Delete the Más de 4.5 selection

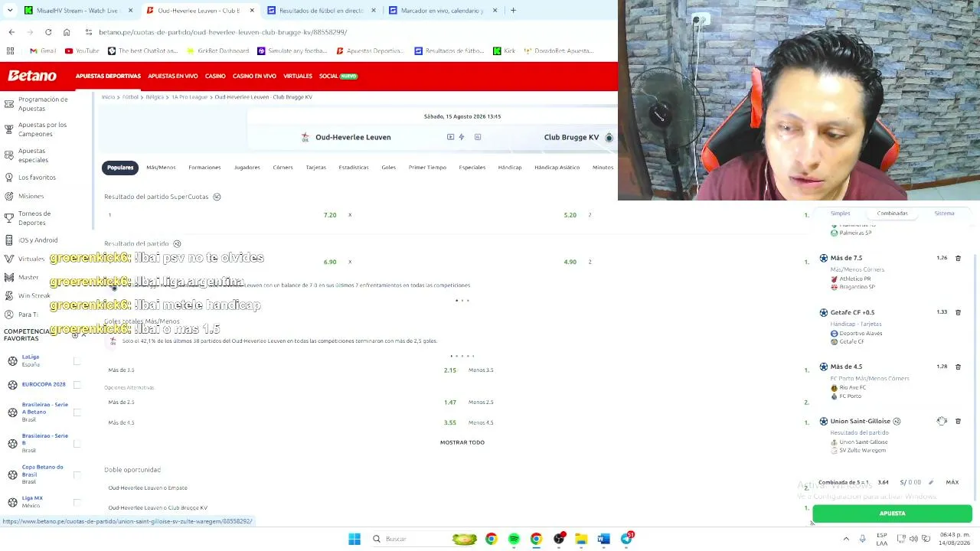(x=958, y=367)
